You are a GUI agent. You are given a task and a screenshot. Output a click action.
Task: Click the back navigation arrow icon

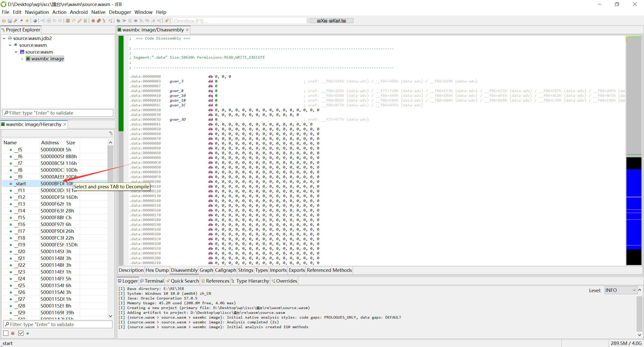click(54, 21)
